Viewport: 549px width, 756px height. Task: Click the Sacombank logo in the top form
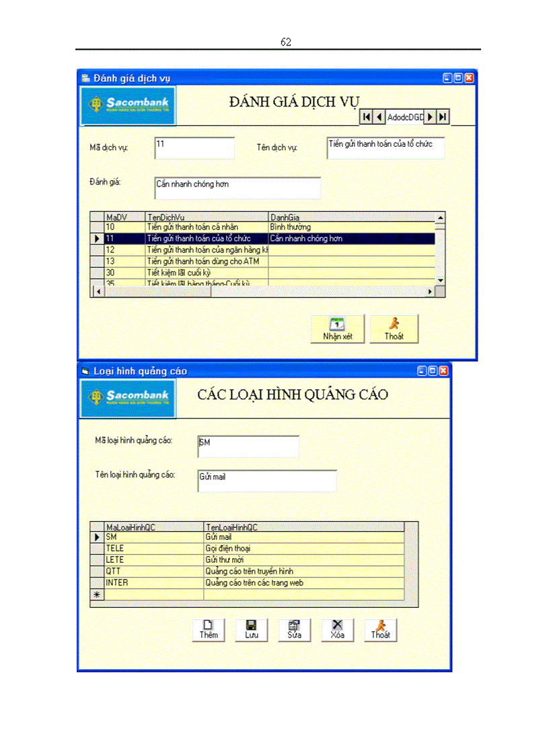coord(127,106)
